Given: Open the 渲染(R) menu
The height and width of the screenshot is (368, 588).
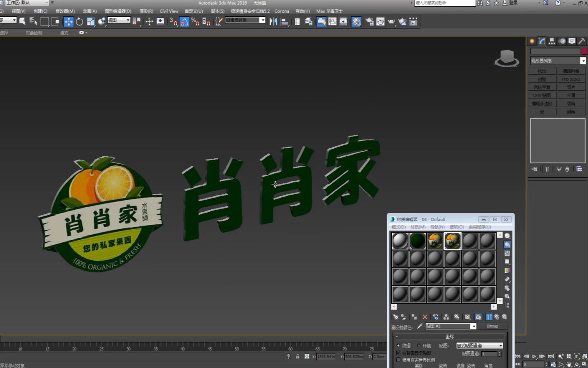Looking at the screenshot, I should [146, 11].
